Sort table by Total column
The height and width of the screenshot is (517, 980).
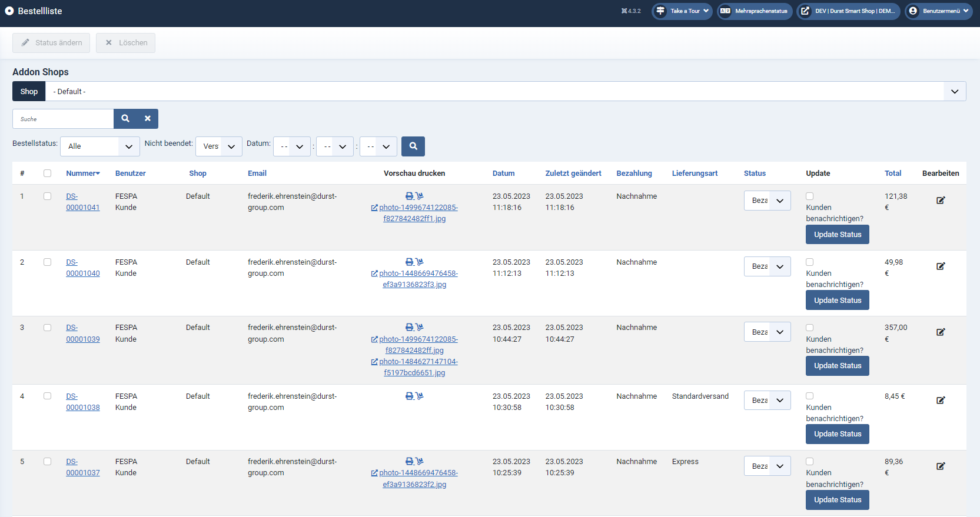click(893, 174)
